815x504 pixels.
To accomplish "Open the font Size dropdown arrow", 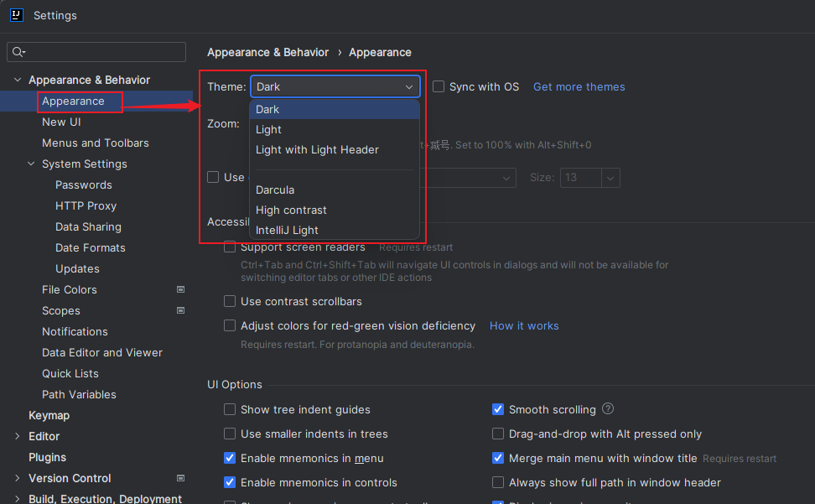I will tap(610, 178).
